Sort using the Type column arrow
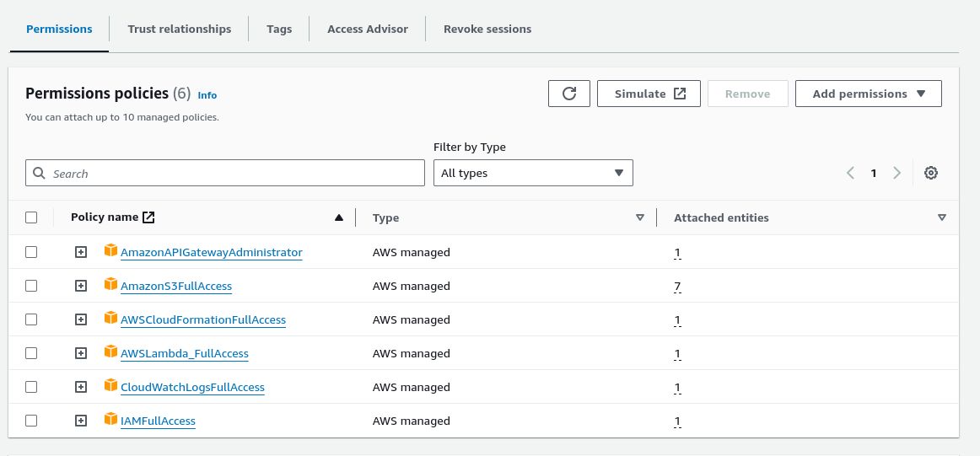 point(639,218)
